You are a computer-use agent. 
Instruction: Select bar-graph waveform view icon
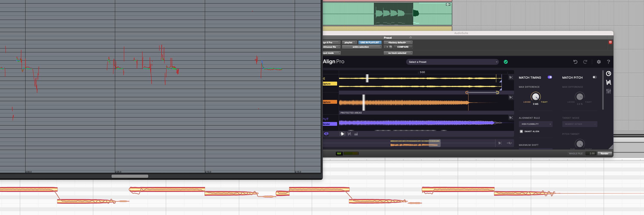coord(356,134)
